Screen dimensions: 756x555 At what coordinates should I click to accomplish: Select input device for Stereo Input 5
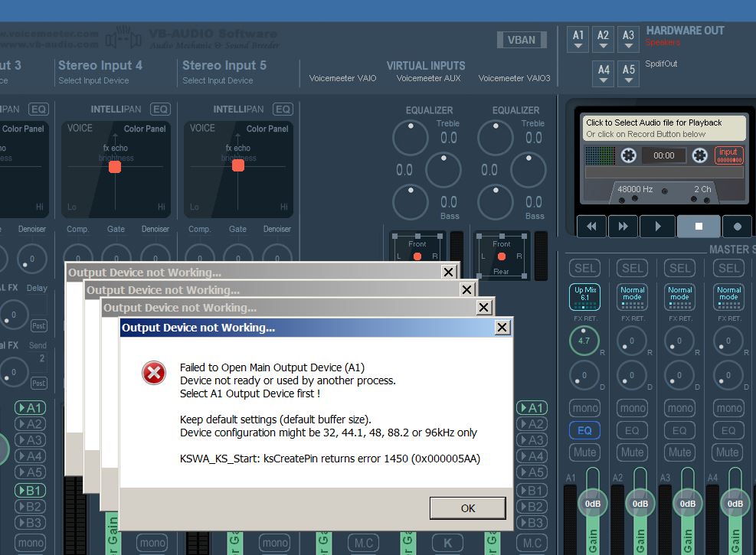(218, 80)
